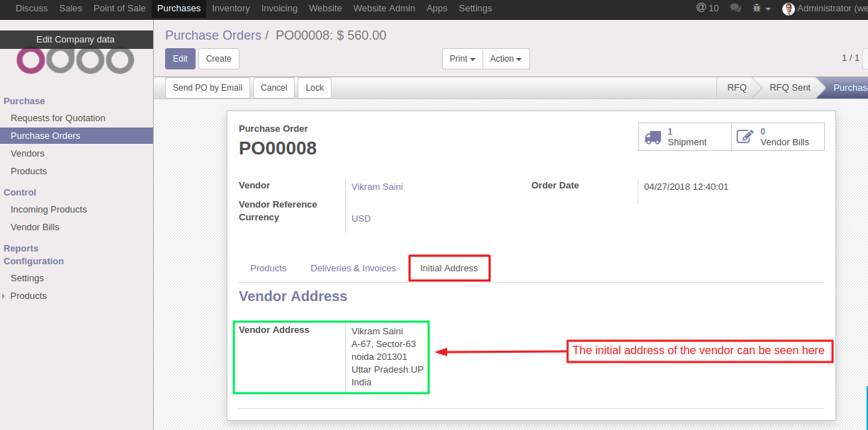Image resolution: width=868 pixels, height=430 pixels.
Task: Click Send PO by Email button
Action: (x=208, y=88)
